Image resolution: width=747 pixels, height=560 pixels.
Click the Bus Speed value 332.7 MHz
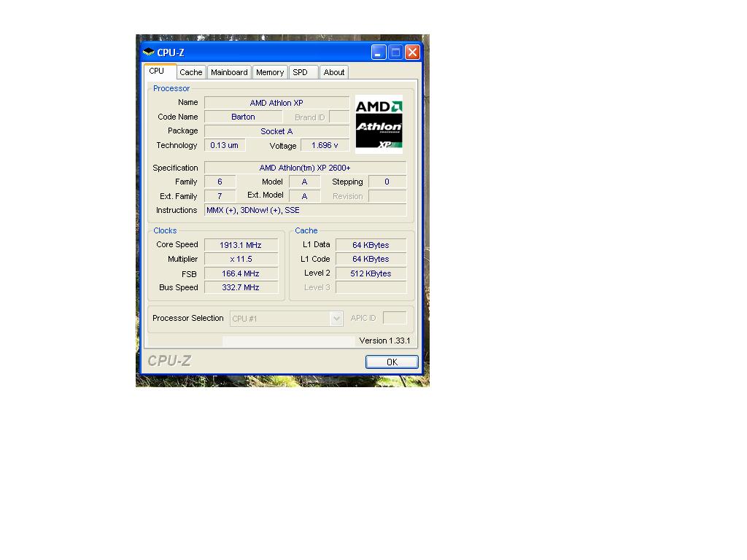click(241, 287)
